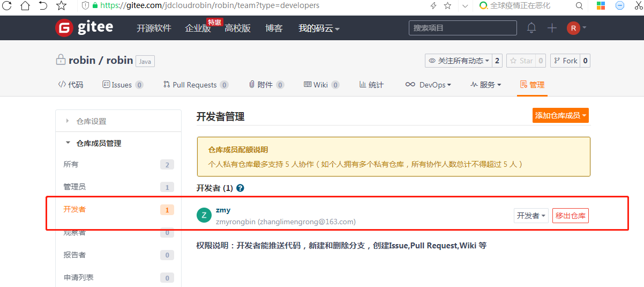
Task: Open the Pull Requests tab
Action: (x=196, y=85)
